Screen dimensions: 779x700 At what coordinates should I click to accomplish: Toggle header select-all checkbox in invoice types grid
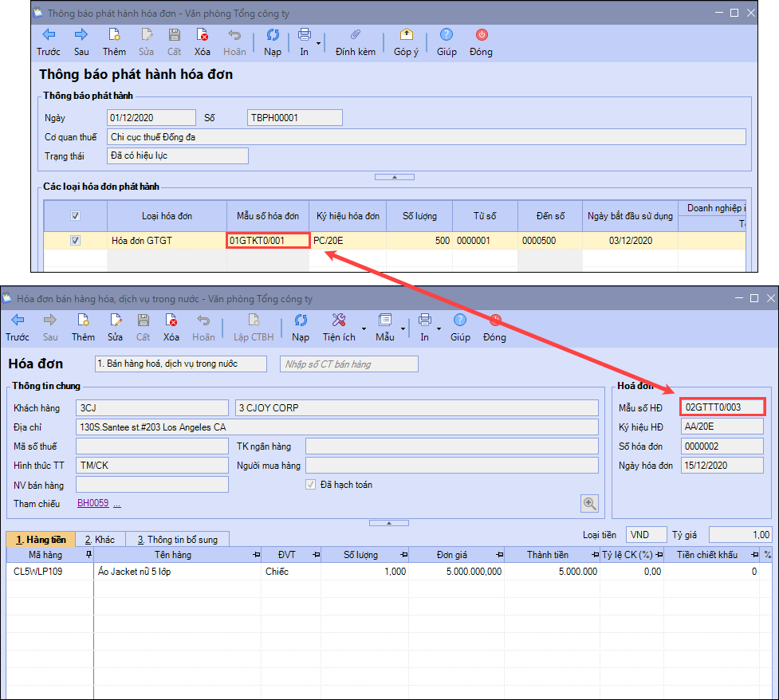coord(75,215)
